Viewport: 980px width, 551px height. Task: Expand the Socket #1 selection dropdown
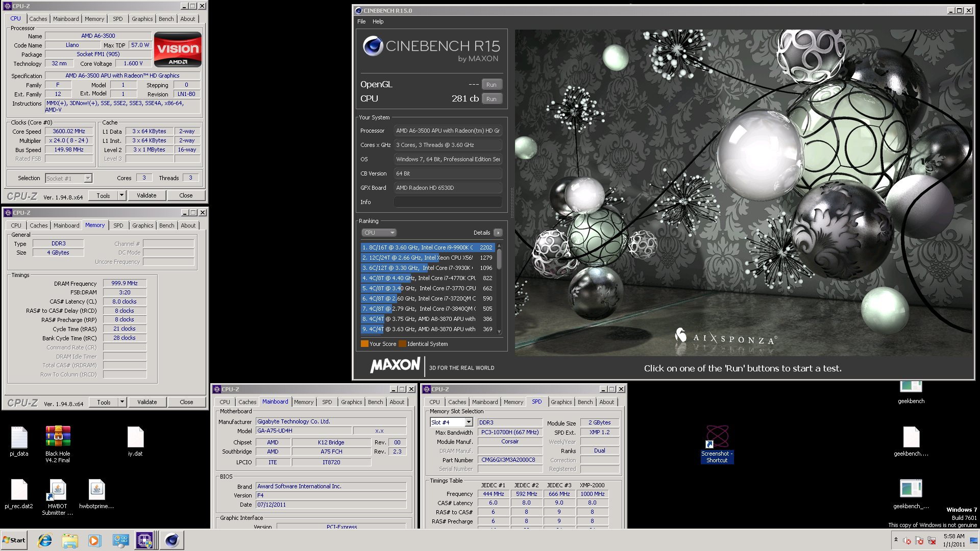click(x=88, y=178)
